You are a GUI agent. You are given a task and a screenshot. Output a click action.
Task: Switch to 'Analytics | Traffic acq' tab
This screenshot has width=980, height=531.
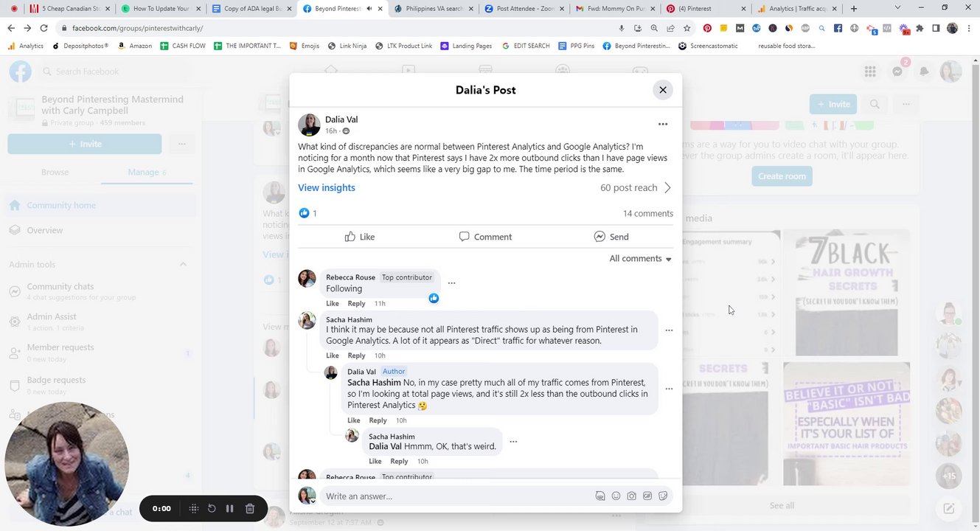[x=796, y=9]
